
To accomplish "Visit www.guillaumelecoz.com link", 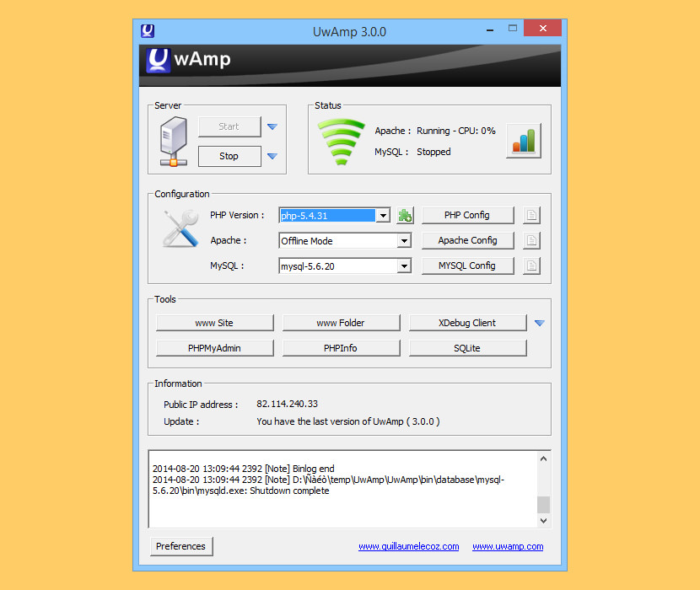I will coord(408,547).
